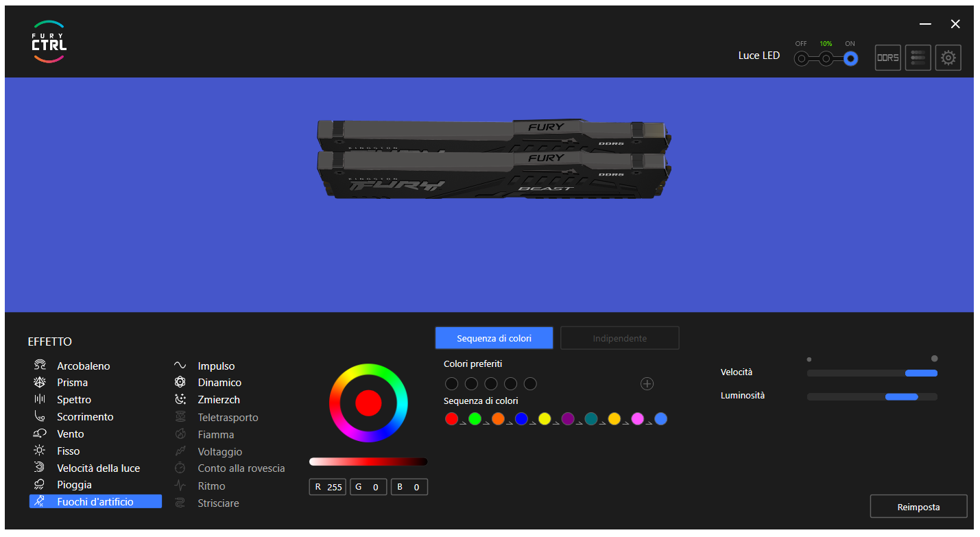Select the Conto alla rovescia icon

[180, 468]
